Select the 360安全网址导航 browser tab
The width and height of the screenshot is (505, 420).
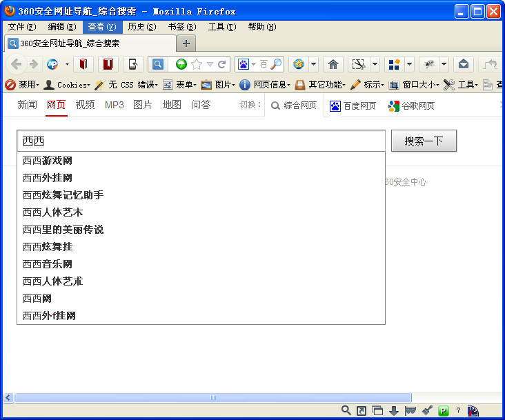click(x=90, y=43)
